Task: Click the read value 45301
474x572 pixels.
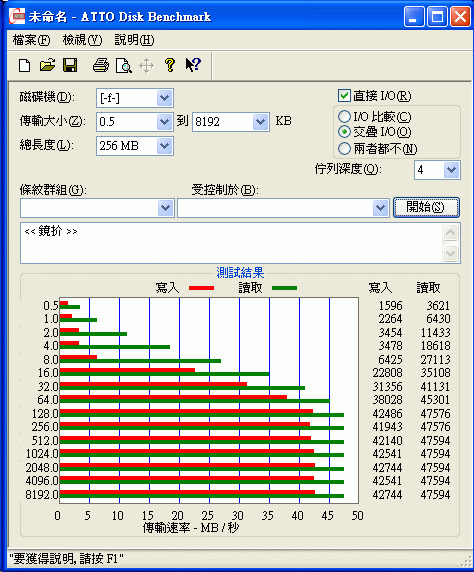Action: (435, 400)
